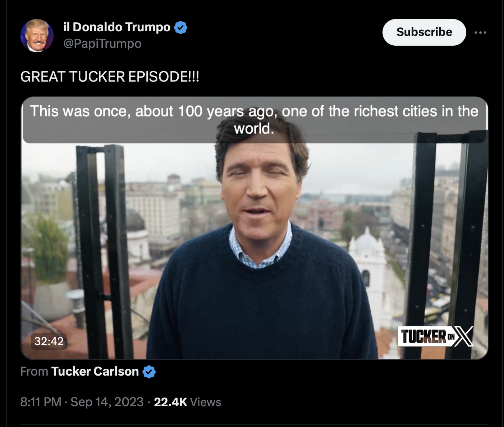
Task: Click the blue verified badge beside il Donaldo Trumpo
Action: [x=180, y=27]
